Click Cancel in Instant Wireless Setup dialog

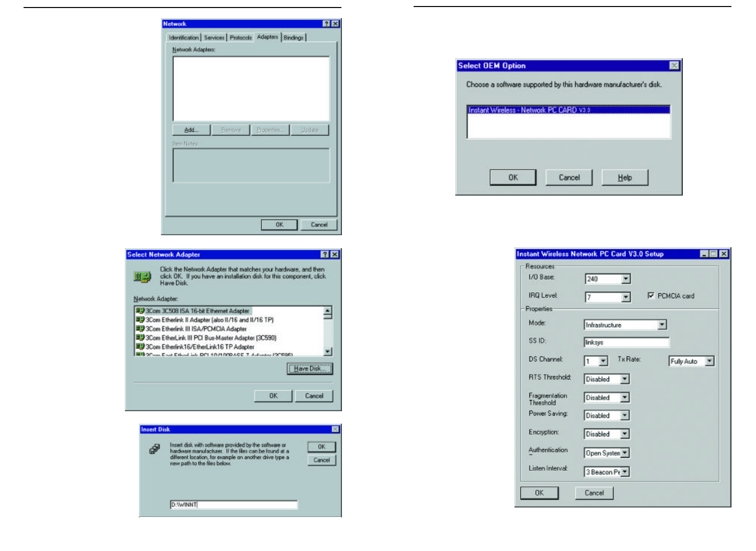coord(594,493)
